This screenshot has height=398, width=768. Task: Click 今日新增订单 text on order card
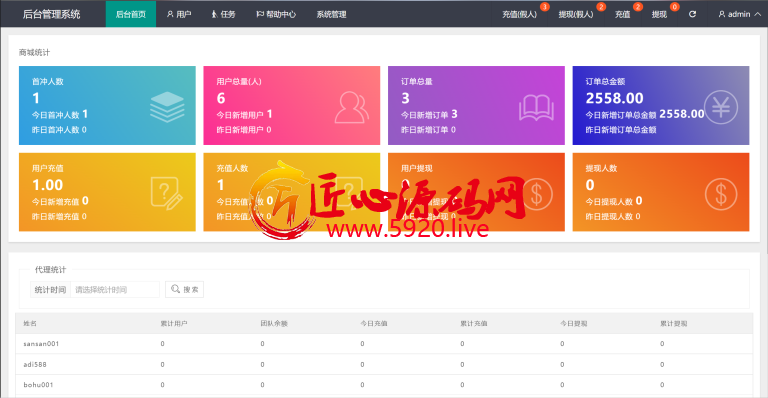(425, 115)
